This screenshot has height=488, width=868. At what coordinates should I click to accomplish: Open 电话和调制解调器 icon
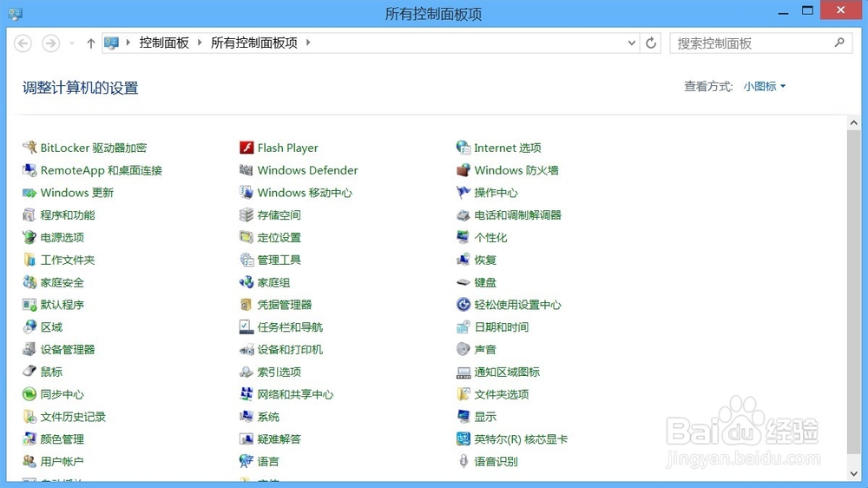coord(464,215)
